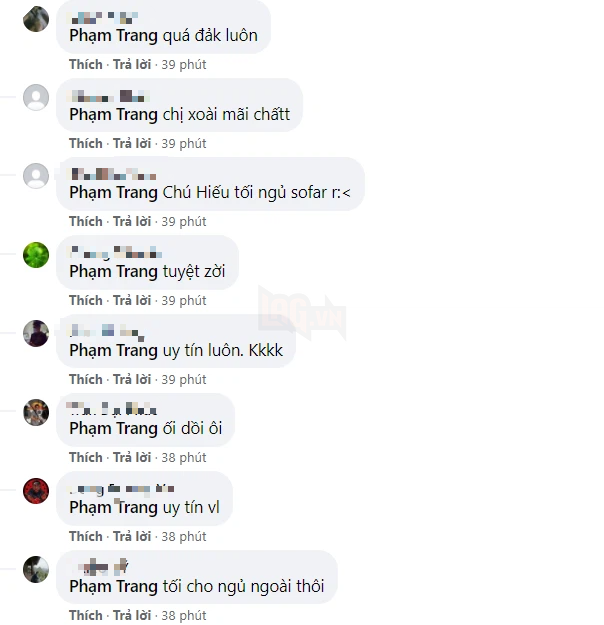Open avatar beside "ối dồi ôi" comment
This screenshot has height=625, width=604.
tap(36, 412)
